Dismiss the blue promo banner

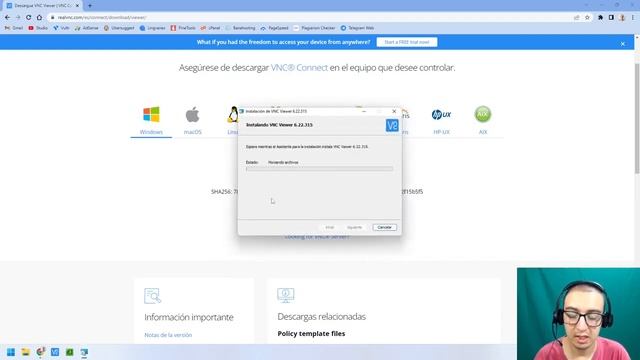coord(622,44)
